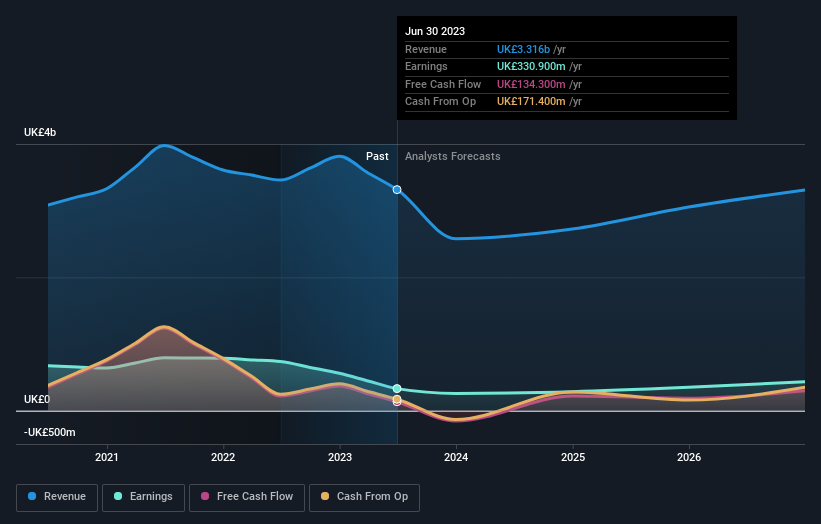The width and height of the screenshot is (821, 524).
Task: Click the Earnings row label in tooltip
Action: (x=426, y=66)
